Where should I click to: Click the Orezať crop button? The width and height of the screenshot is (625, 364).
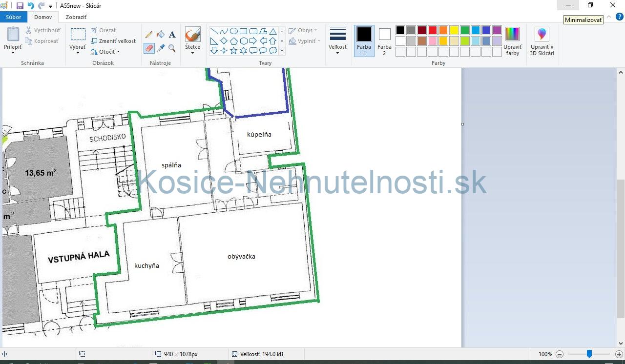(x=104, y=30)
